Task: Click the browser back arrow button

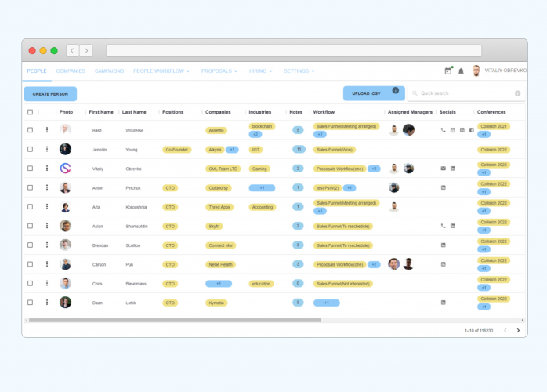Action: click(73, 51)
